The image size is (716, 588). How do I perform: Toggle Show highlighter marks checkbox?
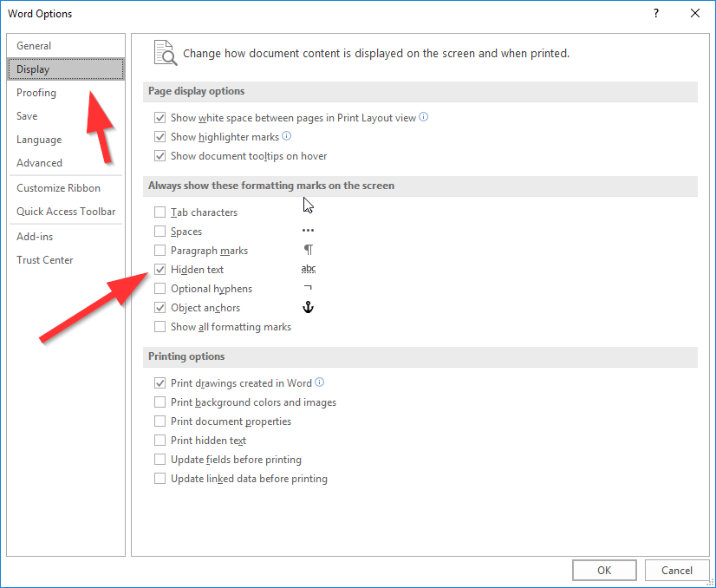click(x=159, y=137)
